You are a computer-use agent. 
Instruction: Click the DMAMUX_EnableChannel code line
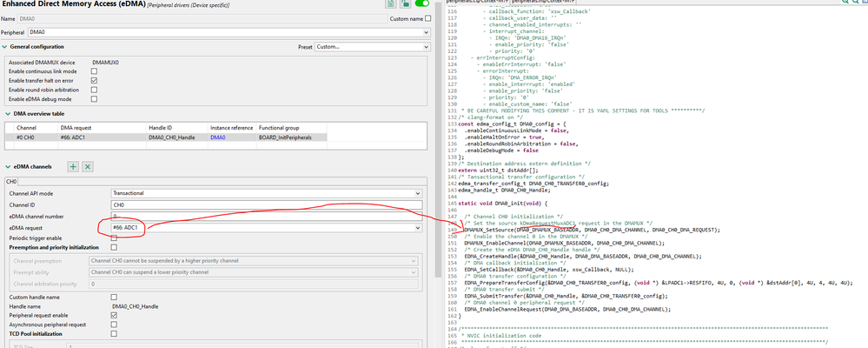pos(564,243)
